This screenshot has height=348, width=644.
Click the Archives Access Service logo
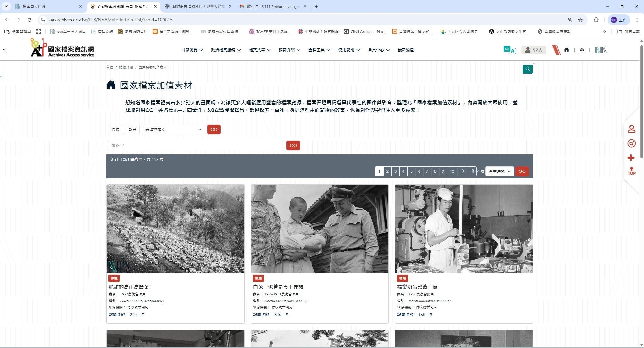(62, 49)
